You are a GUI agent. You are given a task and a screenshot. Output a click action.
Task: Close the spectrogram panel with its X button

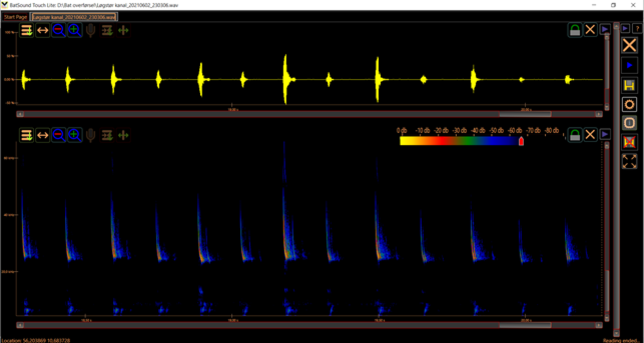590,135
